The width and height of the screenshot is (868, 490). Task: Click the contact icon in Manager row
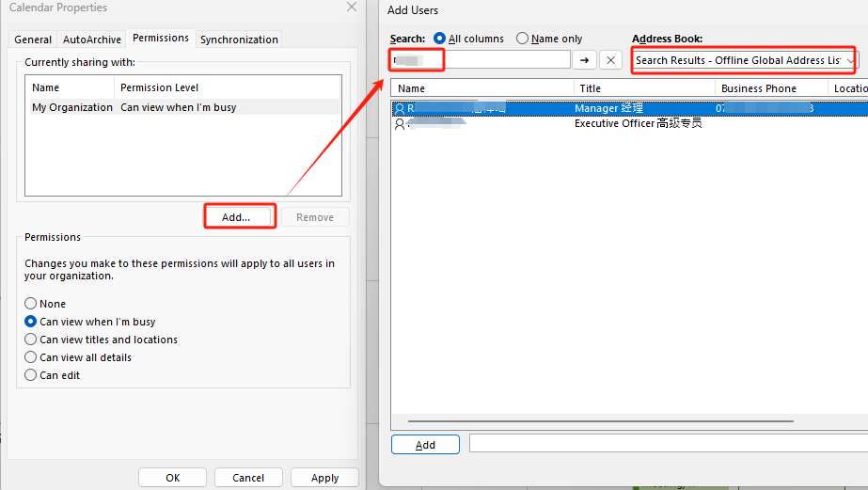[400, 108]
